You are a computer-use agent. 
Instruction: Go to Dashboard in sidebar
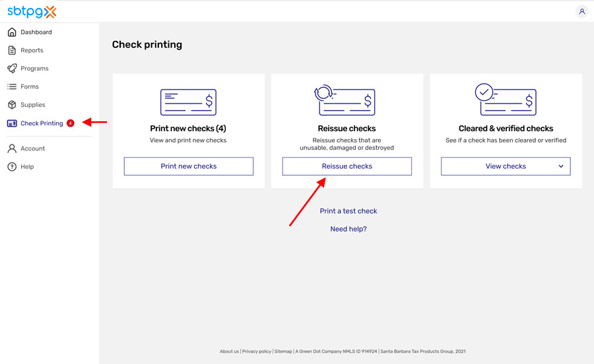pos(36,32)
